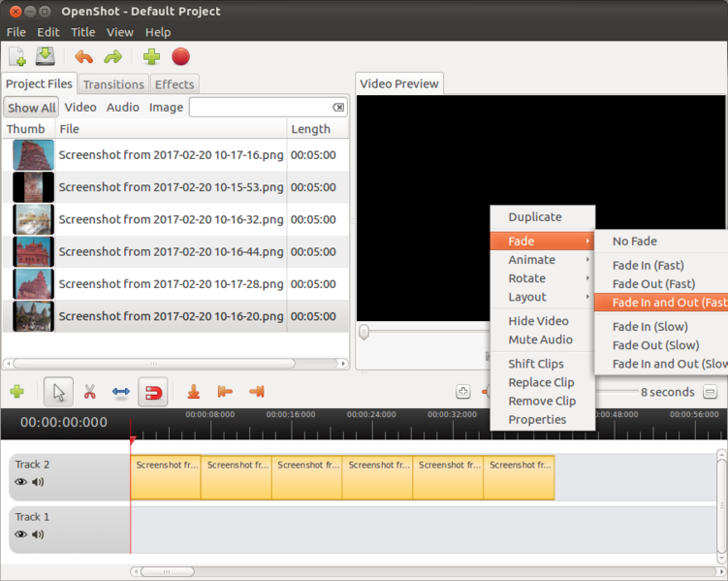The width and height of the screenshot is (728, 581).
Task: Filter project files by Video
Action: (80, 108)
